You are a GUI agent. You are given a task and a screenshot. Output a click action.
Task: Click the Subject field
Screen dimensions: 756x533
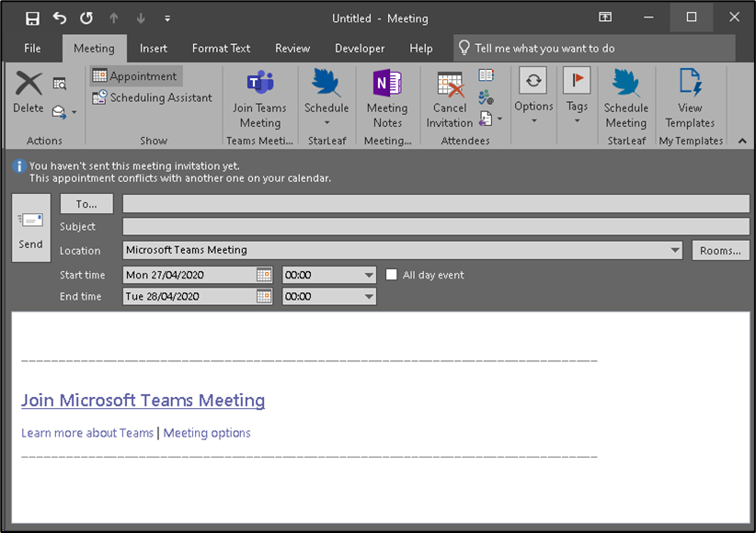pos(436,226)
